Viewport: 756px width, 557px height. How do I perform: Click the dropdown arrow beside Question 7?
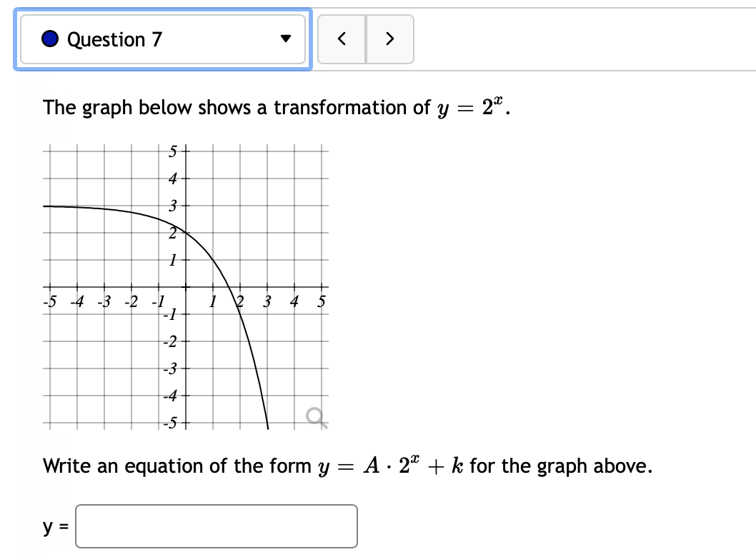coord(284,39)
